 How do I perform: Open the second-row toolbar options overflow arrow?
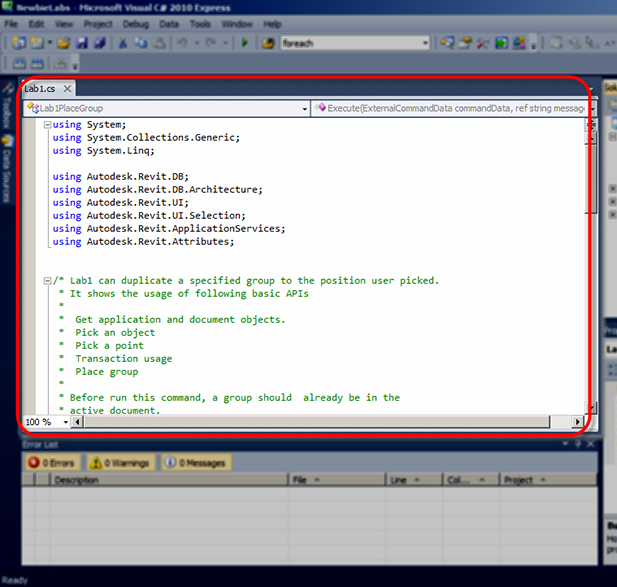[75, 65]
